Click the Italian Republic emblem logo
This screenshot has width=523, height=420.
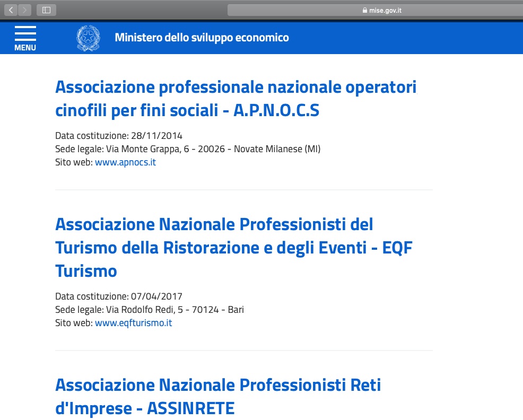[88, 38]
